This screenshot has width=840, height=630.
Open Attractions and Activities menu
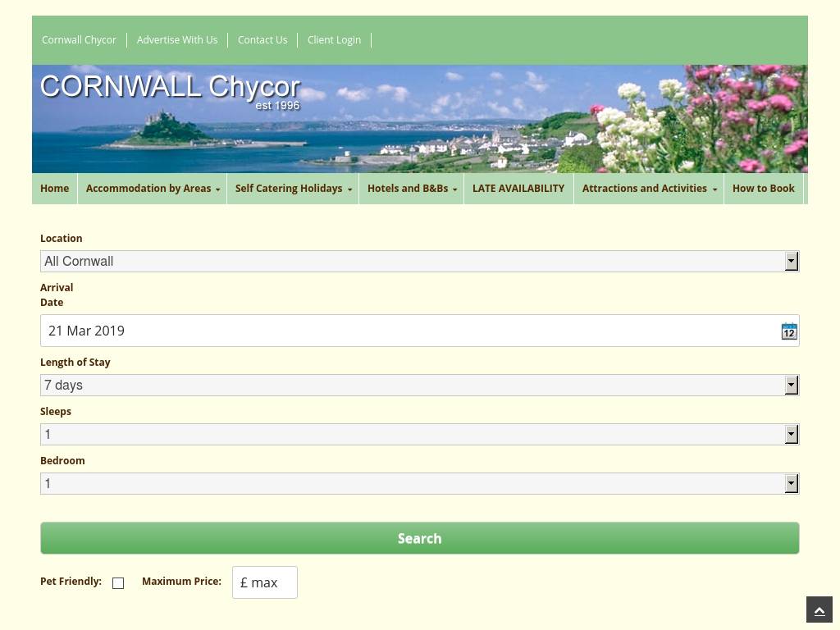(648, 189)
